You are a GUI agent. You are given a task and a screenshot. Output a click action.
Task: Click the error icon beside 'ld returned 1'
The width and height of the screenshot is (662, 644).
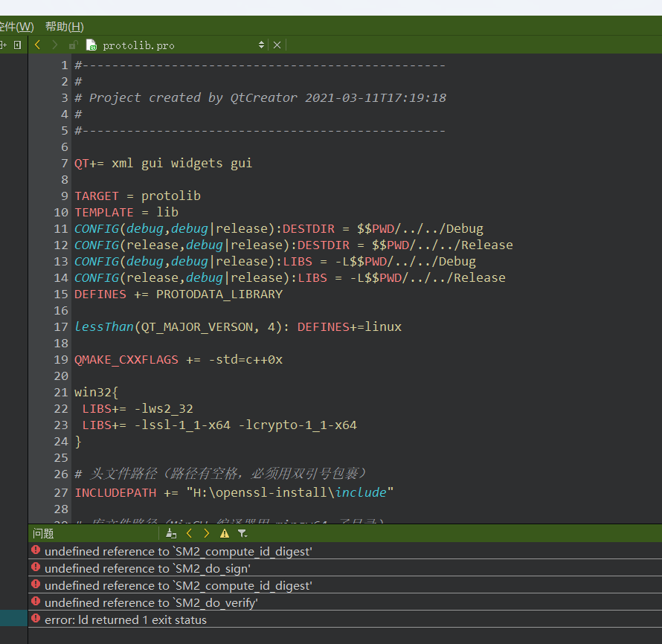pyautogui.click(x=36, y=618)
